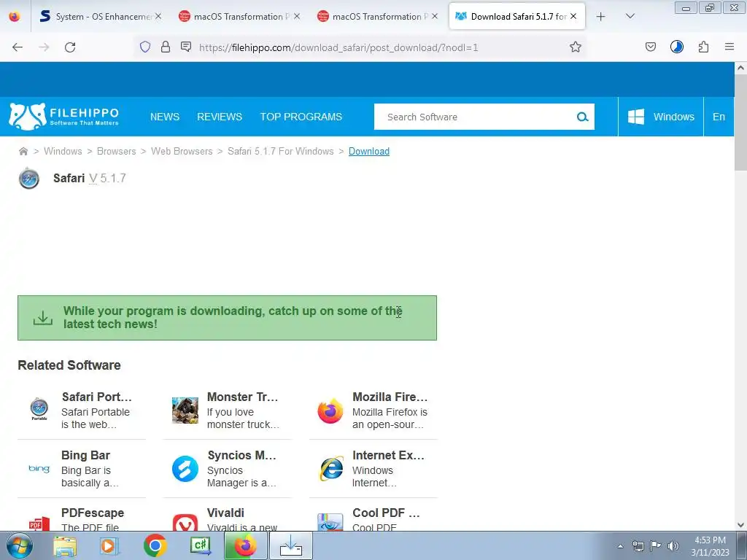747x560 pixels.
Task: Click the page scrollbar up arrow
Action: point(740,68)
